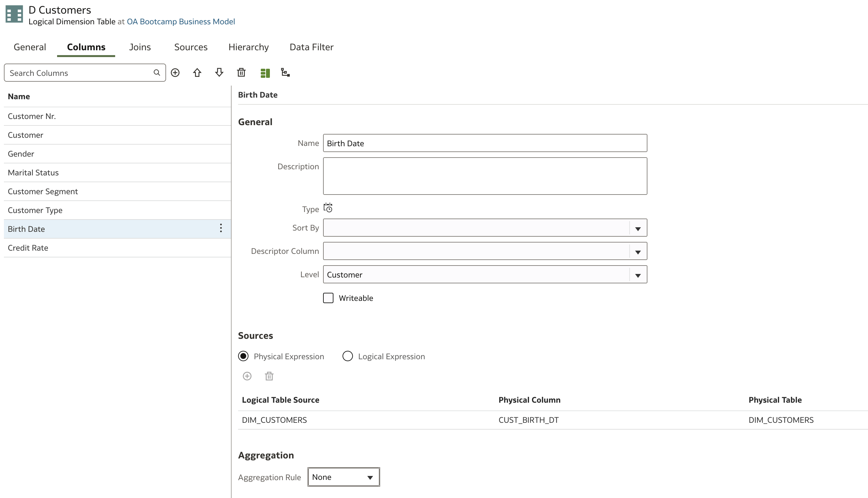This screenshot has width=868, height=498.
Task: Click the D Customers table icon
Action: click(x=14, y=14)
